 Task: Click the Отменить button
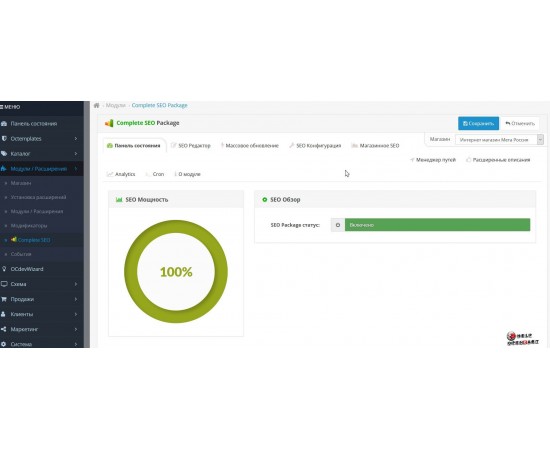520,123
